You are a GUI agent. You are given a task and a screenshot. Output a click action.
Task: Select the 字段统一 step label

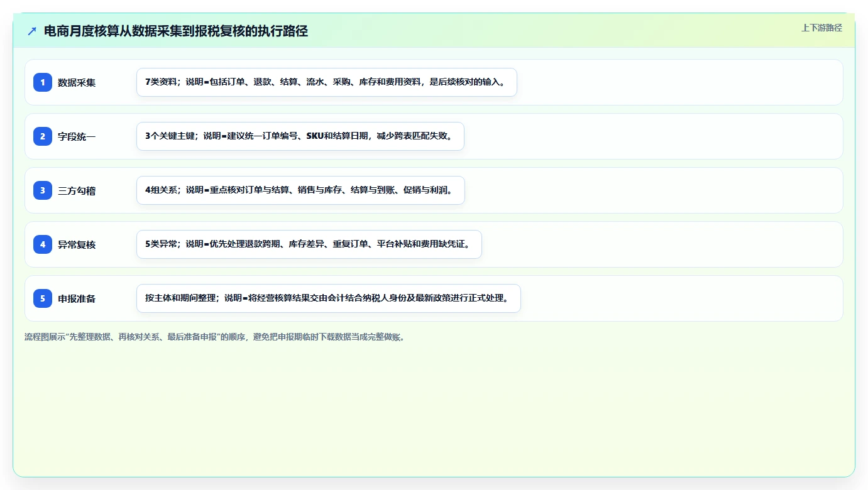tap(77, 136)
